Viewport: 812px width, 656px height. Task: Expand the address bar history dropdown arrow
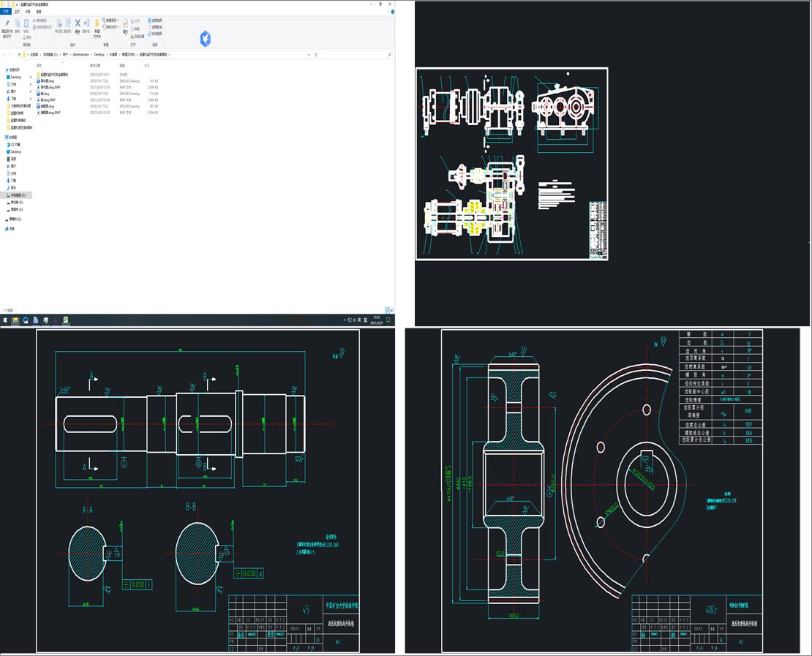tap(309, 54)
